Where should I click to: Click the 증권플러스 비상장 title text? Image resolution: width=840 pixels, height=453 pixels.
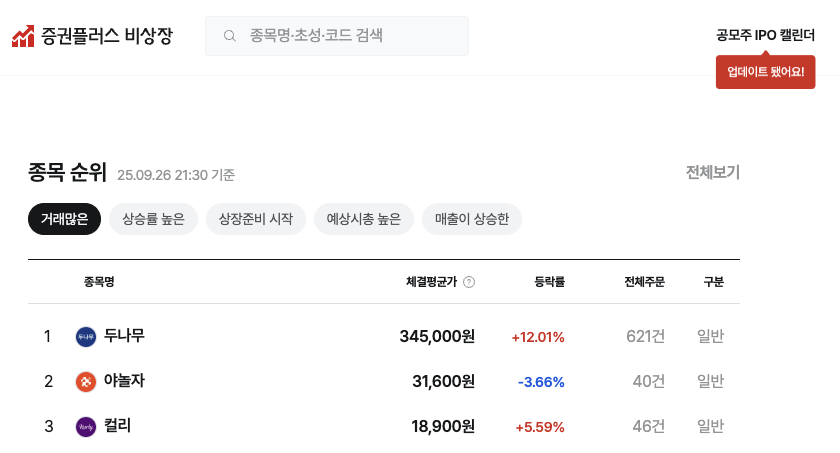pyautogui.click(x=107, y=36)
